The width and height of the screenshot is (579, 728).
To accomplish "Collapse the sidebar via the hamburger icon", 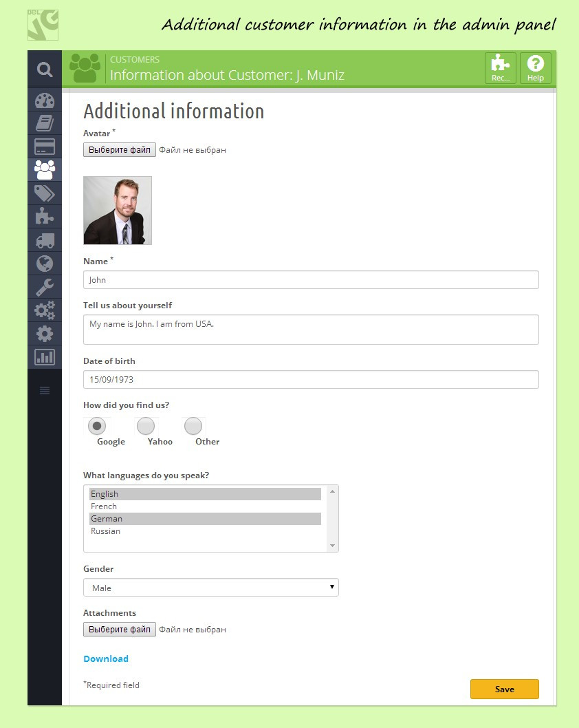I will point(45,390).
